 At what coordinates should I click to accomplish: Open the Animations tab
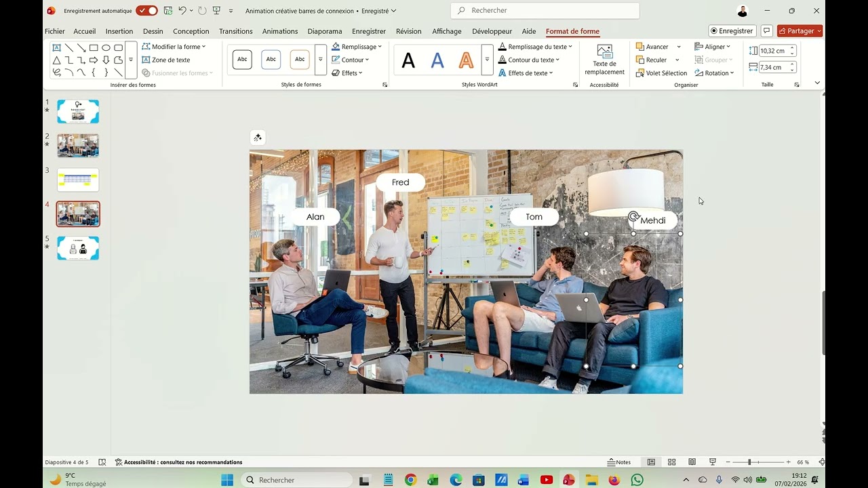click(x=280, y=31)
